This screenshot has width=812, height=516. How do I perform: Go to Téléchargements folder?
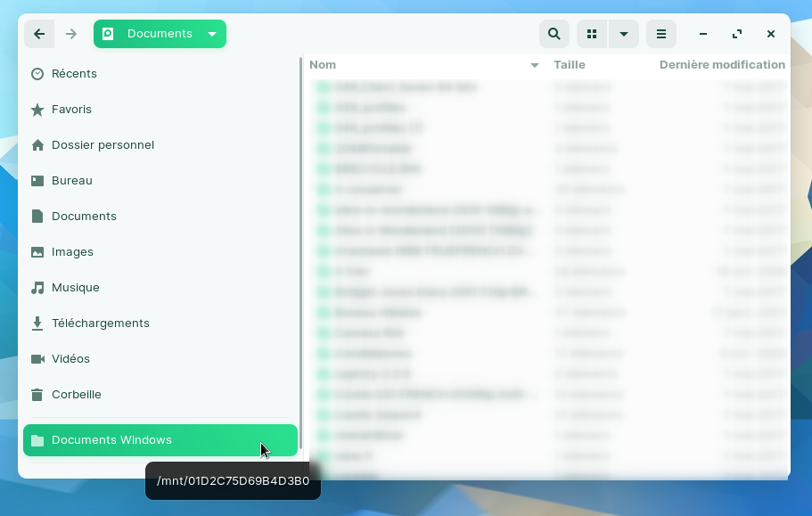[100, 324]
